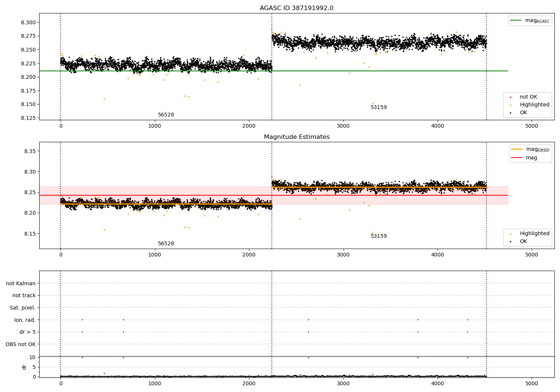Click the 10 tick on the dr axis
Image resolution: width=560 pixels, height=392 pixels.
32,357
